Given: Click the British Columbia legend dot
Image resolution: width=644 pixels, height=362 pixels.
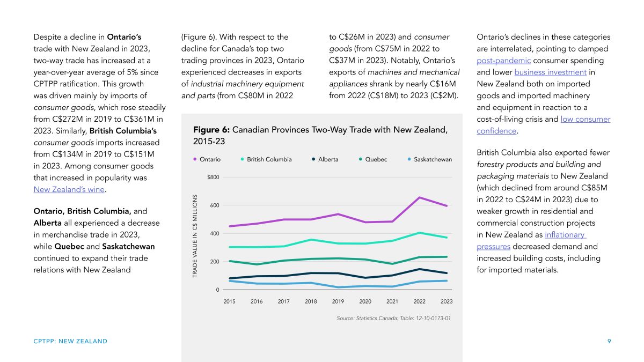Looking at the screenshot, I should click(x=243, y=159).
